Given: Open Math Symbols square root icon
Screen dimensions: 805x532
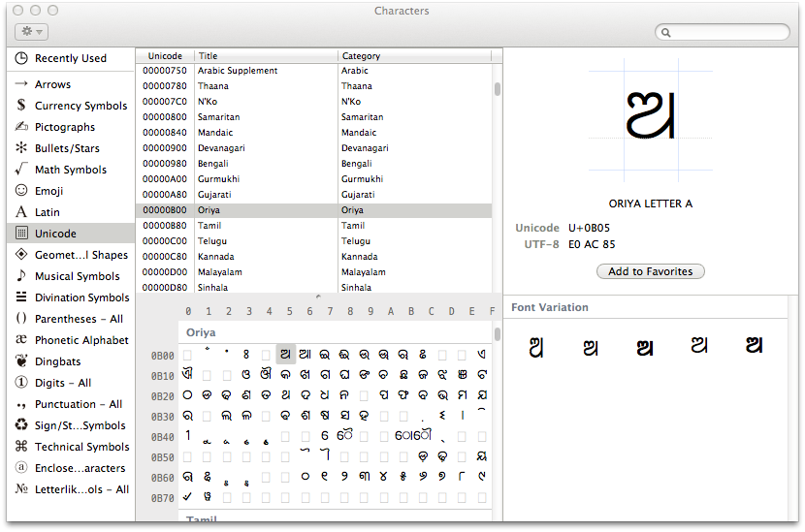Looking at the screenshot, I should click(21, 170).
